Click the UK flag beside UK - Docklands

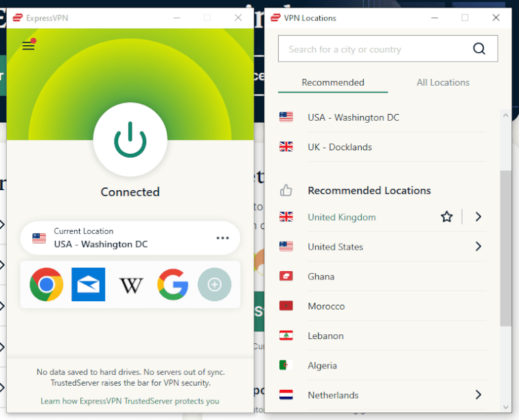[x=286, y=146]
